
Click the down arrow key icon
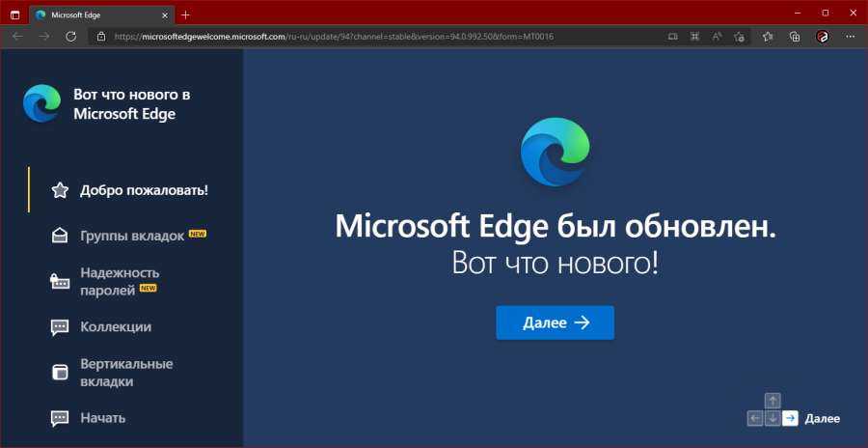click(x=773, y=419)
